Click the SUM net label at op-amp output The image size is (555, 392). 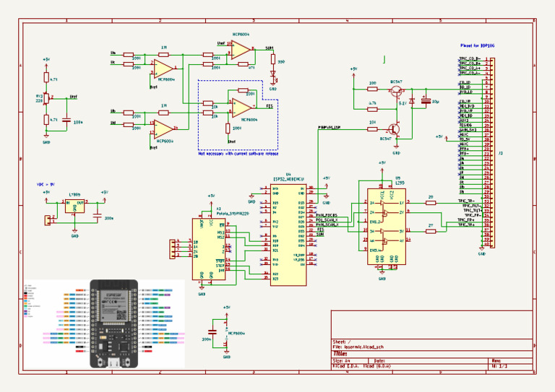(270, 48)
